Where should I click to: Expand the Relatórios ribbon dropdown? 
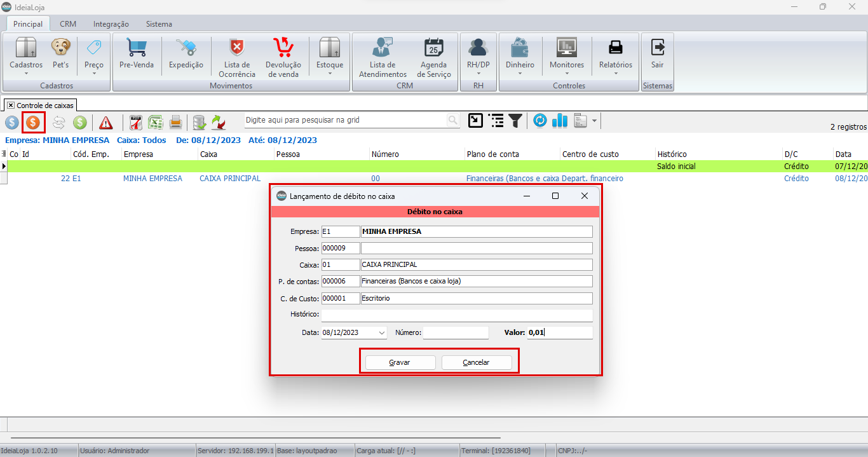[616, 73]
